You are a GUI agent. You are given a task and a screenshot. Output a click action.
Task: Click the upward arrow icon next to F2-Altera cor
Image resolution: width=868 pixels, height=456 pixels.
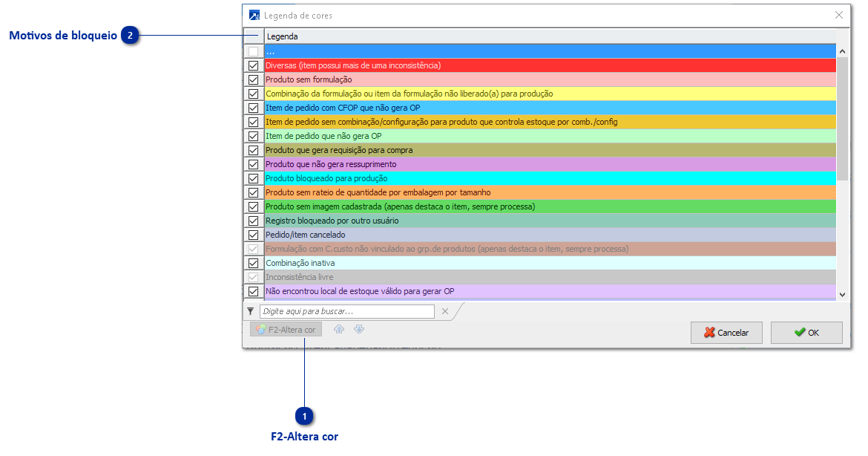click(339, 329)
